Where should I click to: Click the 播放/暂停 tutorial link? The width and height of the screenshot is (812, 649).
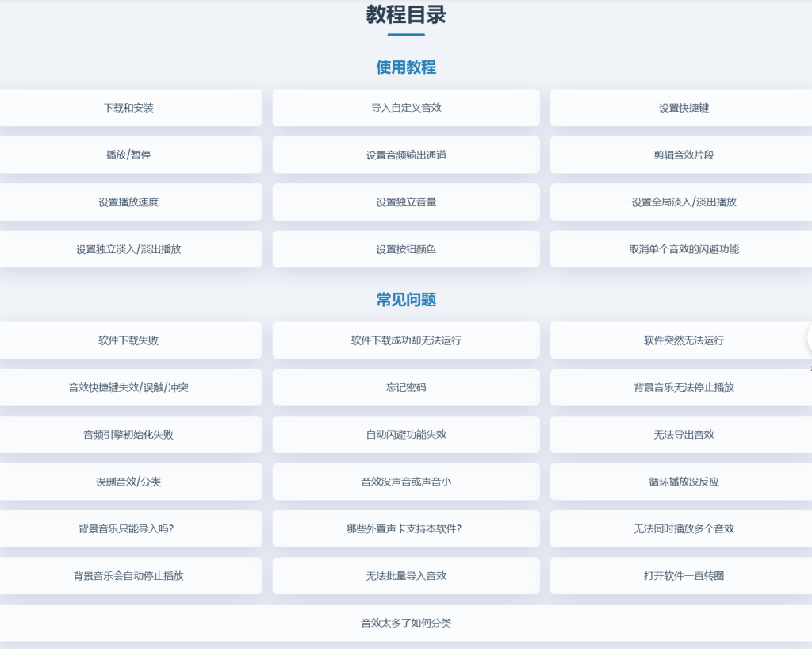tap(128, 156)
